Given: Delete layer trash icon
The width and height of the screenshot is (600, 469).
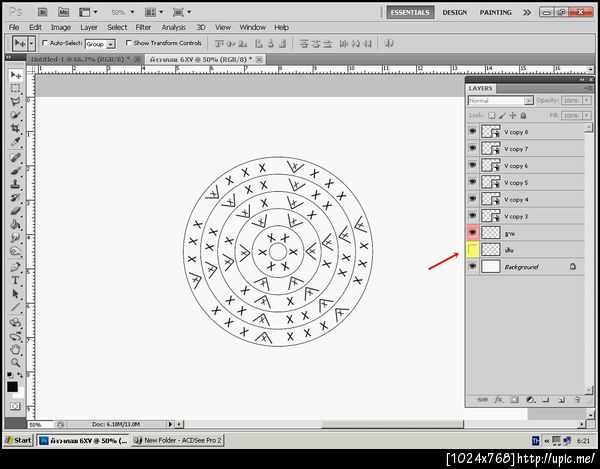Looking at the screenshot, I should click(x=577, y=400).
